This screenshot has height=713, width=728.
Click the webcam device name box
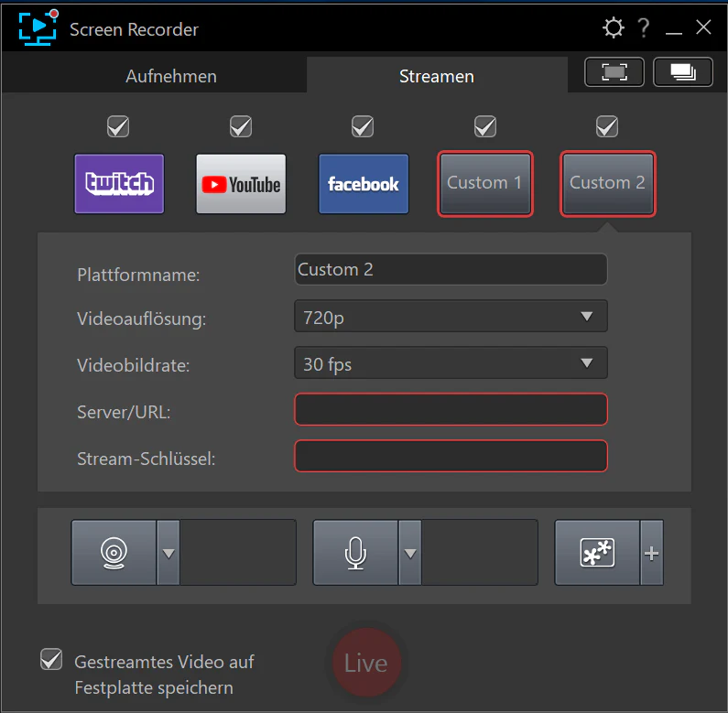(x=238, y=553)
